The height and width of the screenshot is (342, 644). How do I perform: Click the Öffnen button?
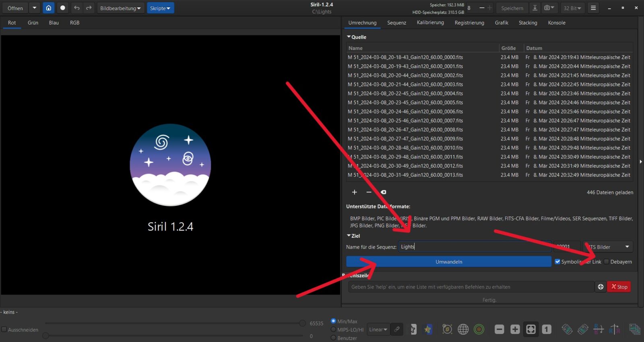point(15,8)
